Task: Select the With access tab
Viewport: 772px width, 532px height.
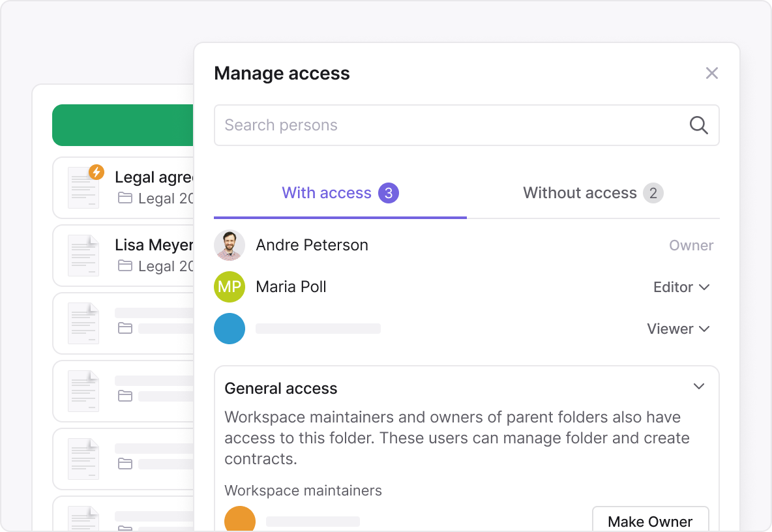Action: (x=327, y=192)
